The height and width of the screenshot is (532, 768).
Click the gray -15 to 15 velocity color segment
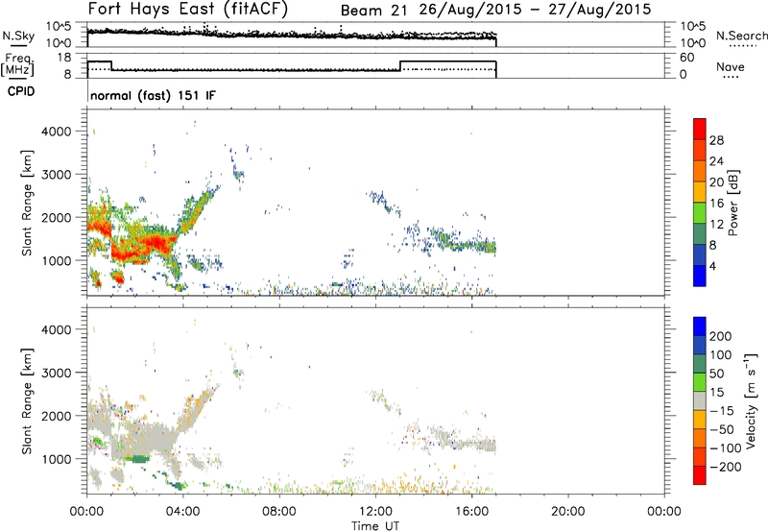[700, 400]
